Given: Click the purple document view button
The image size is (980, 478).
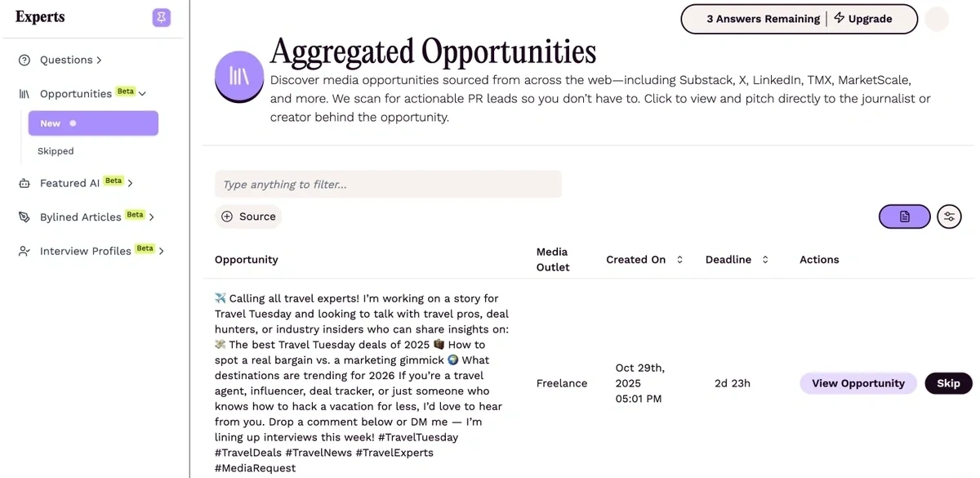Looking at the screenshot, I should tap(904, 217).
